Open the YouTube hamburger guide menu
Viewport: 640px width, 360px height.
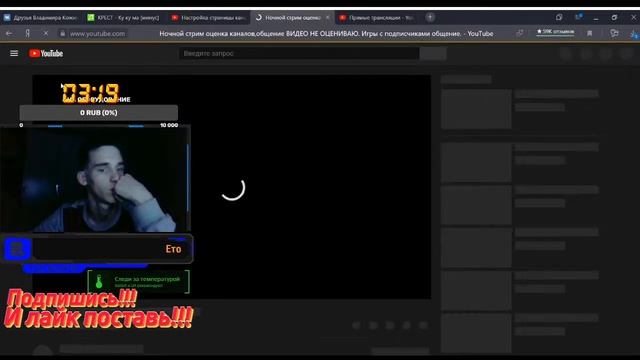coord(14,53)
